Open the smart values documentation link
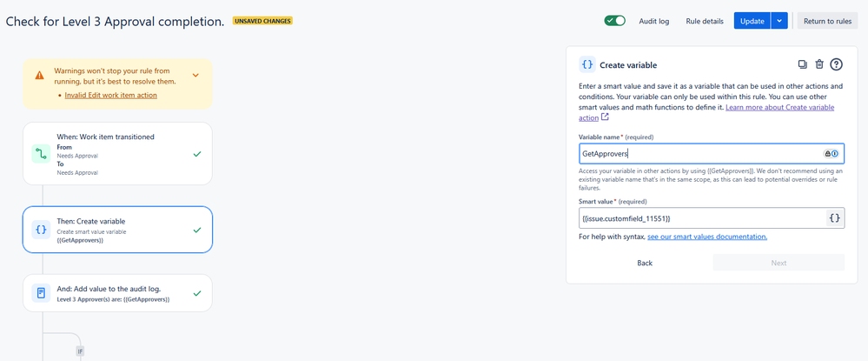Image resolution: width=868 pixels, height=361 pixels. [707, 237]
